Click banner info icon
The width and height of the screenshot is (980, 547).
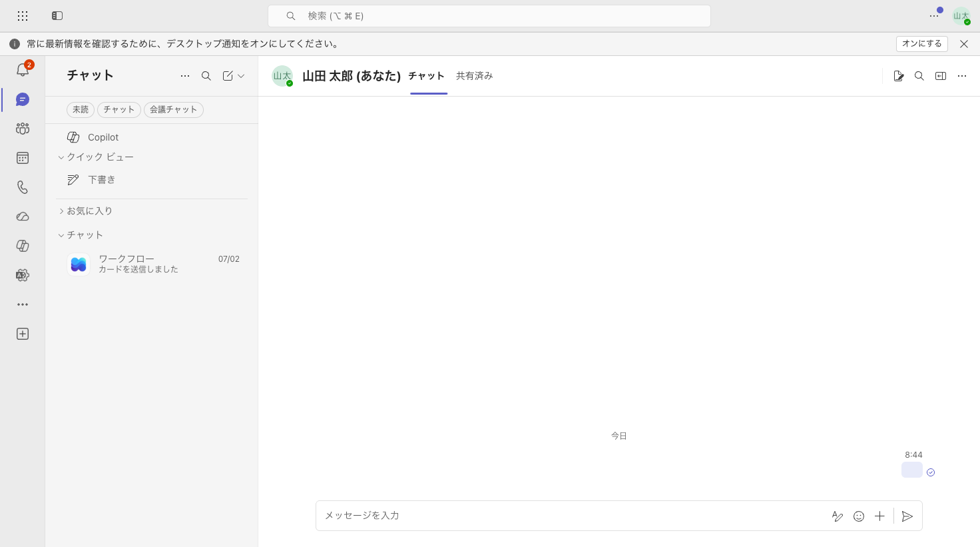(15, 44)
